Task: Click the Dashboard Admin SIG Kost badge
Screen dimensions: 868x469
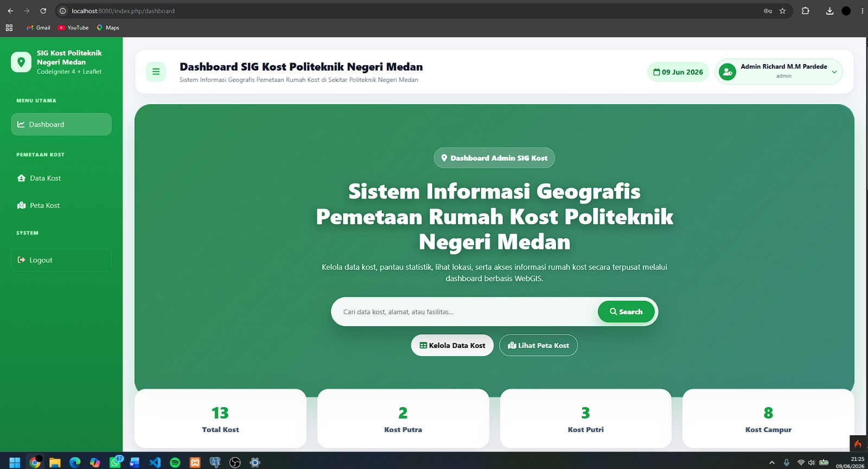Action: [x=494, y=158]
